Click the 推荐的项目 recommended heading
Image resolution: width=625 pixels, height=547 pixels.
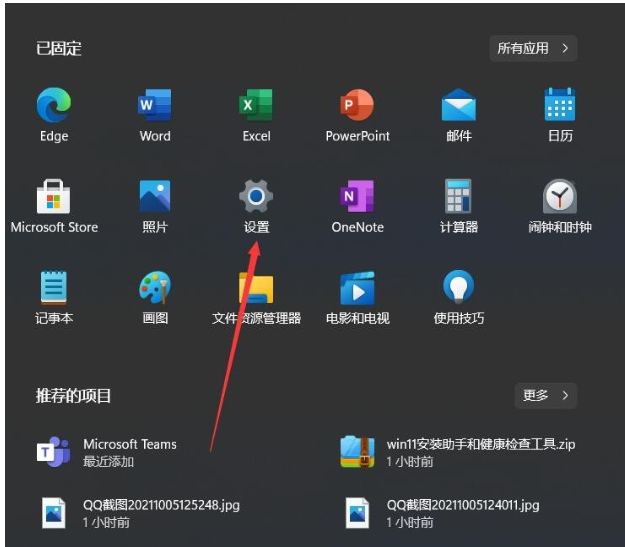click(73, 396)
